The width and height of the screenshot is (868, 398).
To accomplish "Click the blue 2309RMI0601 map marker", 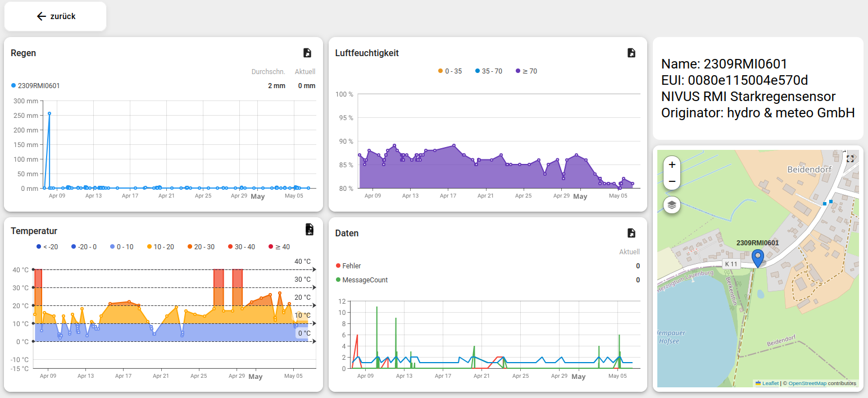I will pyautogui.click(x=758, y=258).
